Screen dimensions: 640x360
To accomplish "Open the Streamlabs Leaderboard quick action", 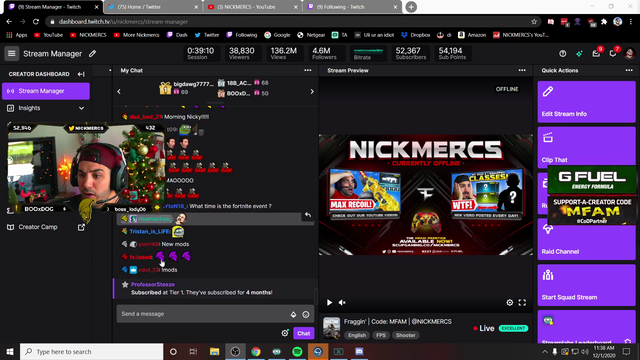I will pos(587,327).
